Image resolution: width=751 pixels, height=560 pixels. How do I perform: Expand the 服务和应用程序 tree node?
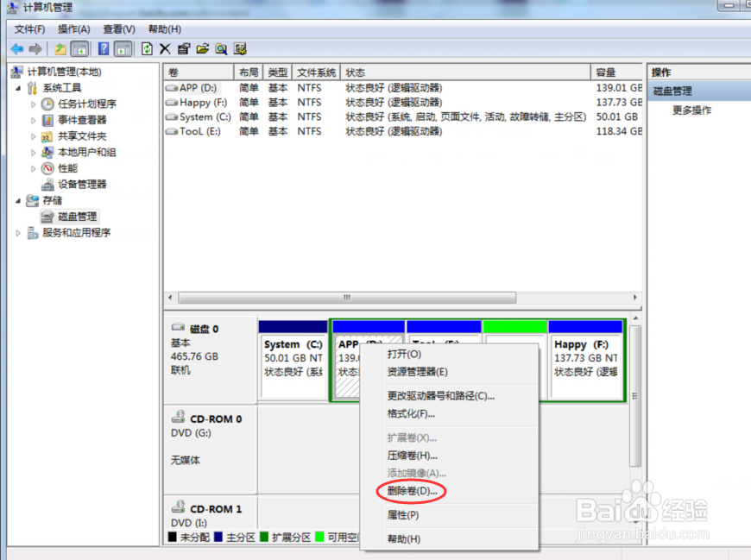pyautogui.click(x=17, y=231)
